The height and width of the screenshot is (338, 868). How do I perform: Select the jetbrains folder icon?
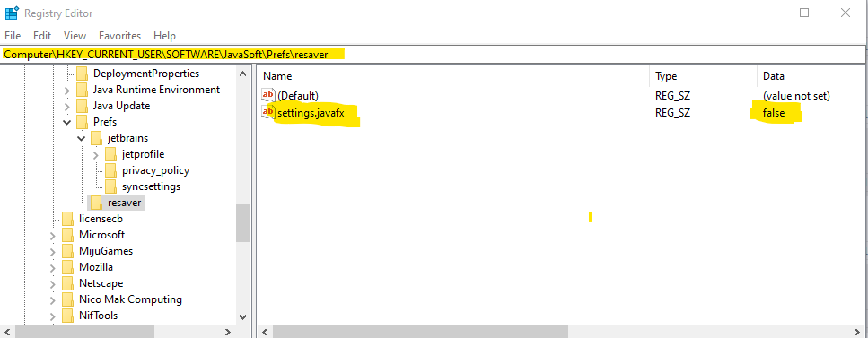(x=96, y=138)
